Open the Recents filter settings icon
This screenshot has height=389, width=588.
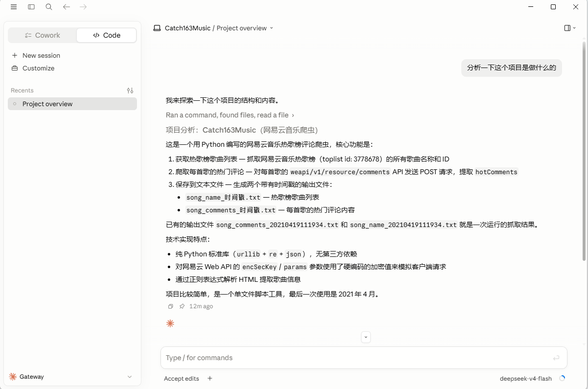(x=130, y=91)
